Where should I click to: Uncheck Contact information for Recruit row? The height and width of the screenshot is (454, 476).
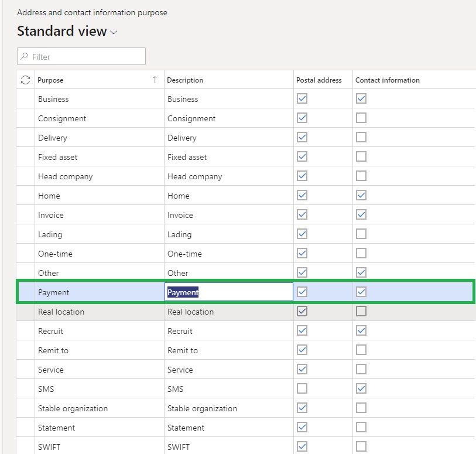pos(361,331)
